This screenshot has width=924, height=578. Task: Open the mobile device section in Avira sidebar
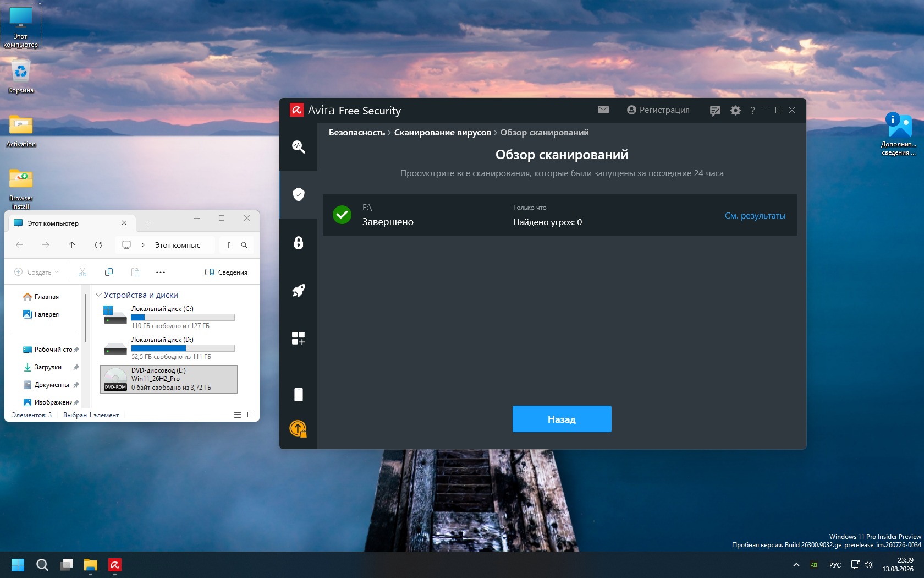click(298, 394)
